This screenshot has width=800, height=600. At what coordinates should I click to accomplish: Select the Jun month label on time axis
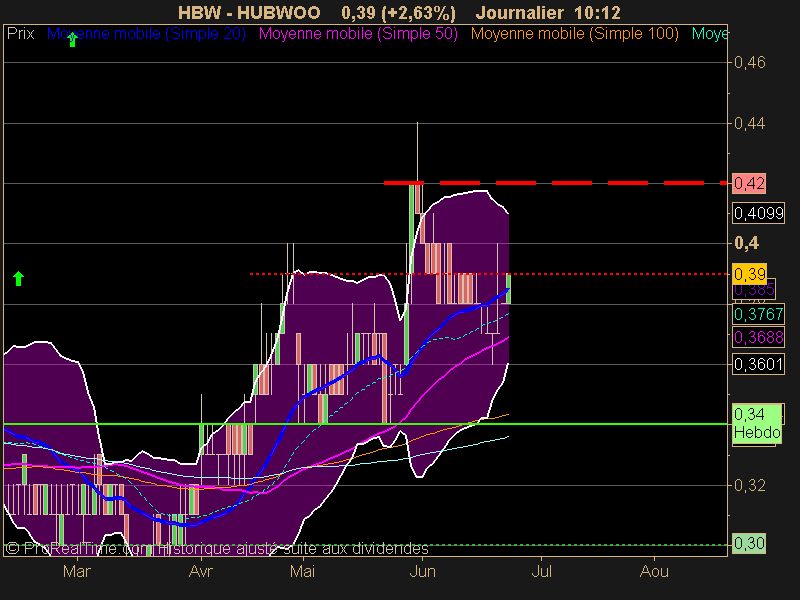422,571
